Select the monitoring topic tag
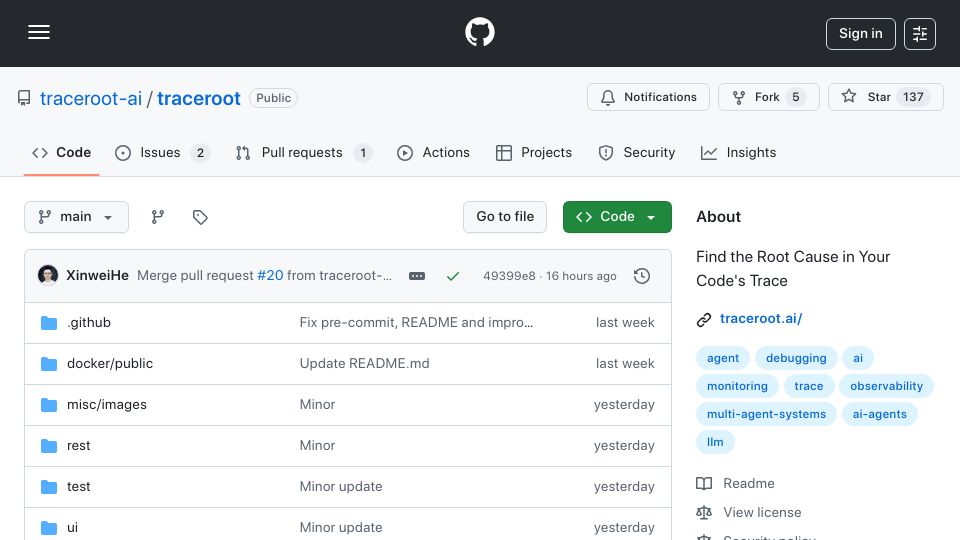The height and width of the screenshot is (540, 960). pos(737,386)
